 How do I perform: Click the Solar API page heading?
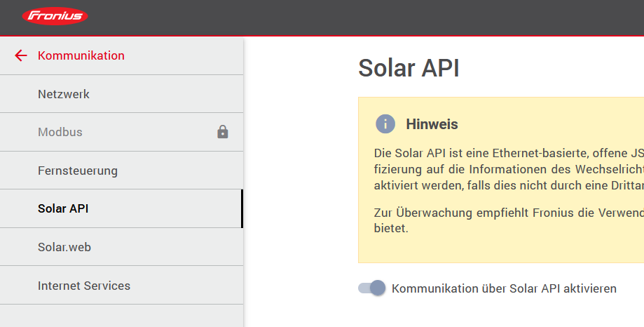(409, 68)
